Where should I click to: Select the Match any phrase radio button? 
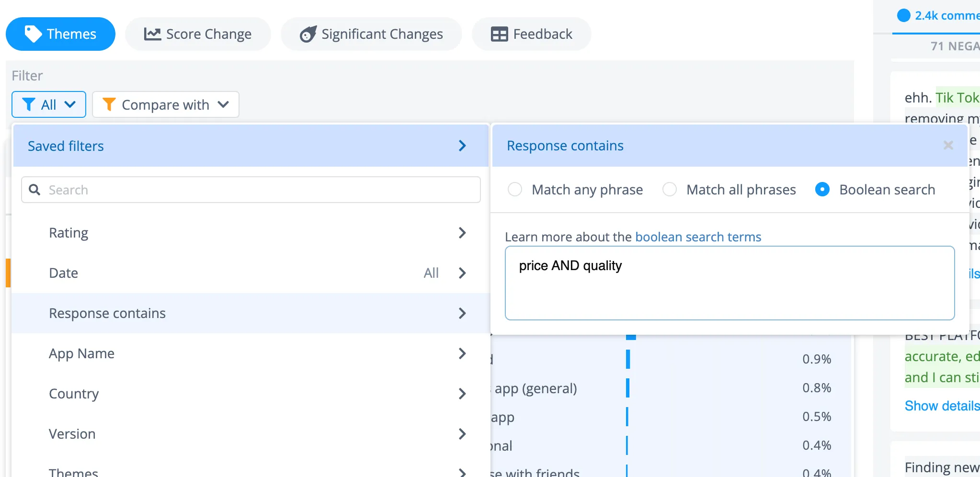[515, 190]
